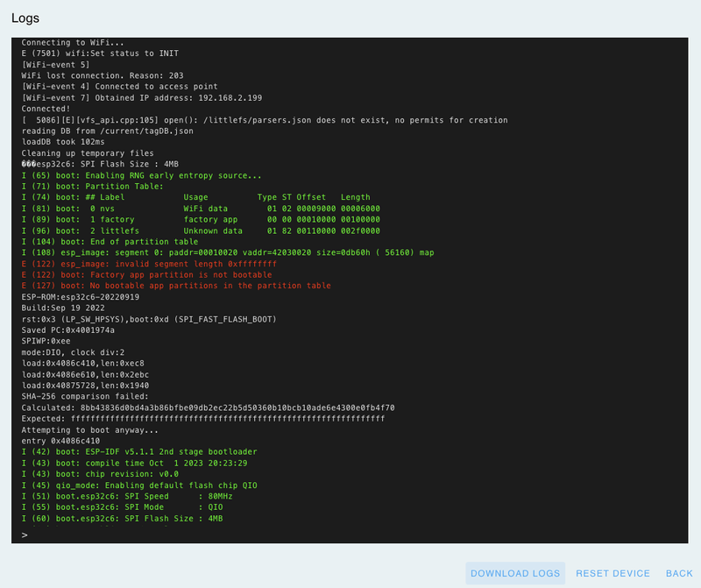The image size is (701, 588).
Task: Select red 'No bootable app partitions' error line
Action: click(x=176, y=286)
